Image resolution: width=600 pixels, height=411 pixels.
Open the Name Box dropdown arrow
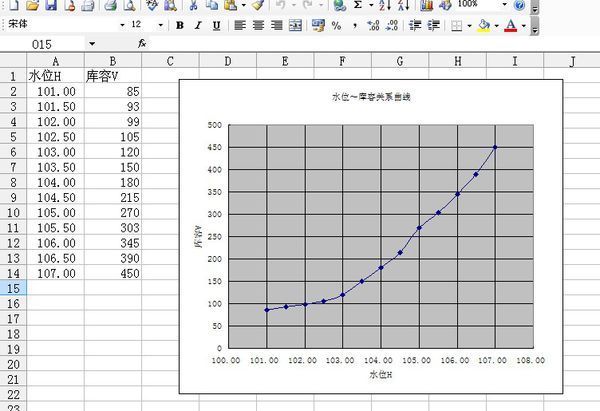(x=92, y=44)
